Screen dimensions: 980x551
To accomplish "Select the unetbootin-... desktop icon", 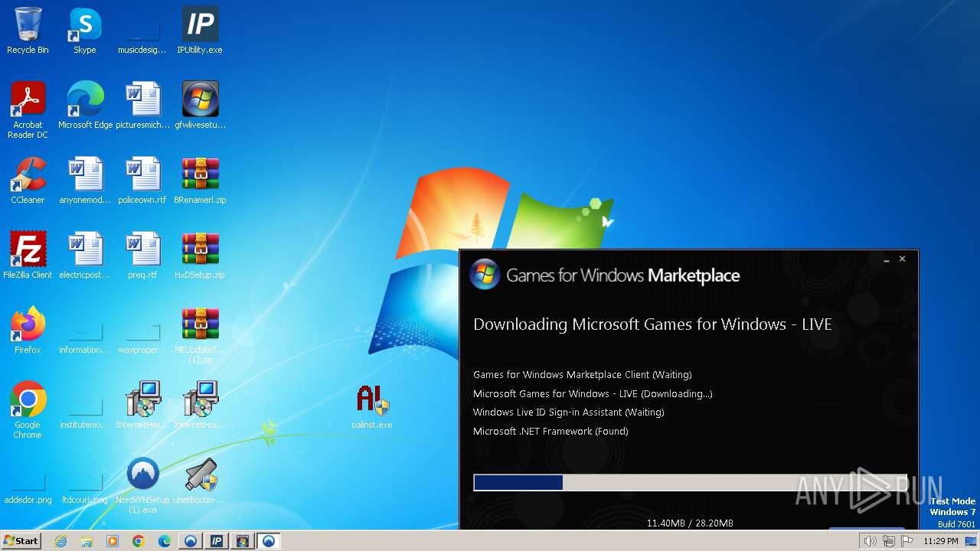I will [200, 481].
